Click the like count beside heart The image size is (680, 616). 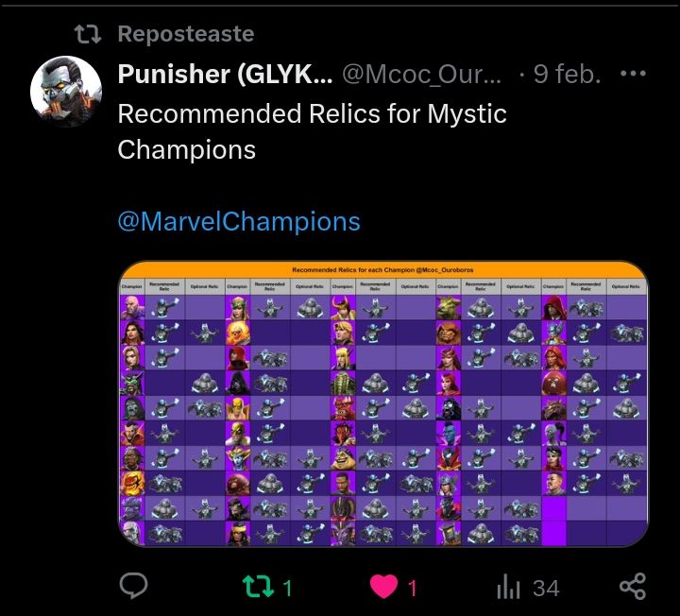click(412, 589)
